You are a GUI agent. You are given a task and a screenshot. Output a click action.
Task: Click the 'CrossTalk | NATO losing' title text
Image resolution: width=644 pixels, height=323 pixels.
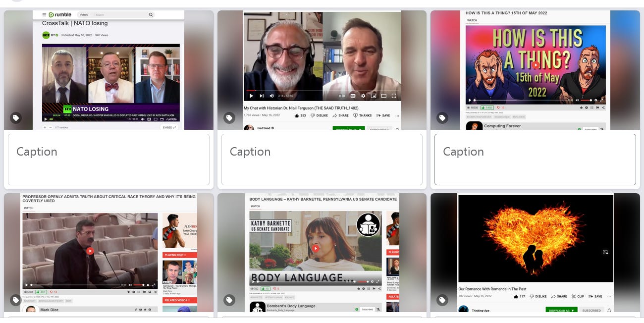click(75, 23)
